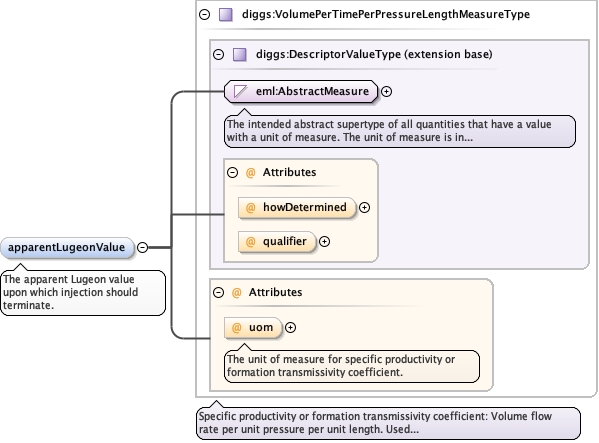This screenshot has width=599, height=443.
Task: Select the apparentLugeonValue element node
Action: (x=67, y=247)
